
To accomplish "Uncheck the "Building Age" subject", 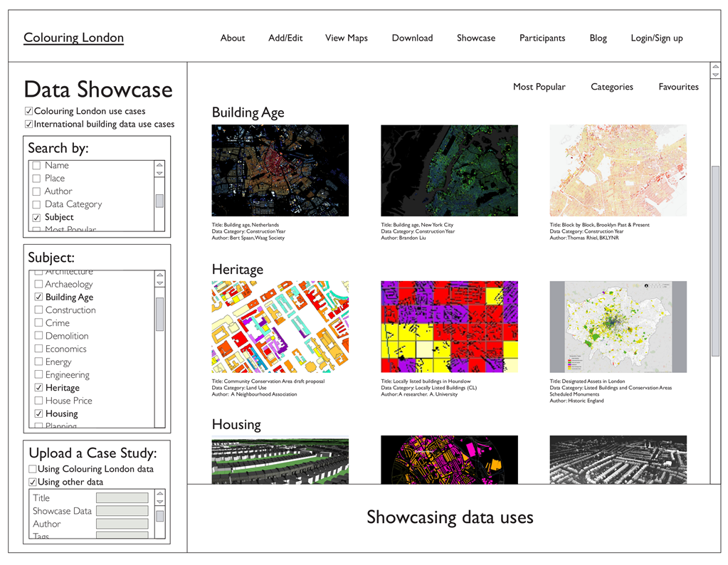I will tap(39, 297).
